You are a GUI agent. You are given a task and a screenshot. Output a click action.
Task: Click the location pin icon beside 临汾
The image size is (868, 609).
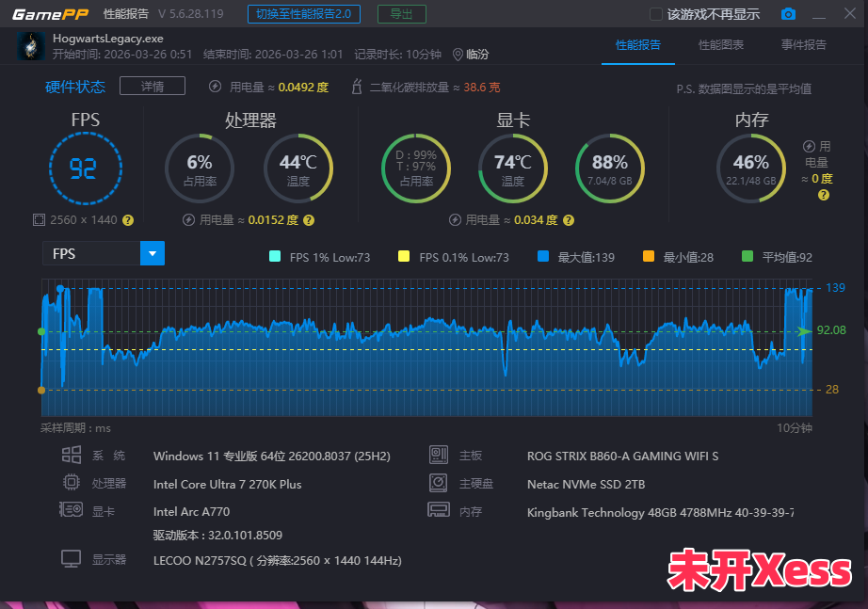[x=458, y=55]
